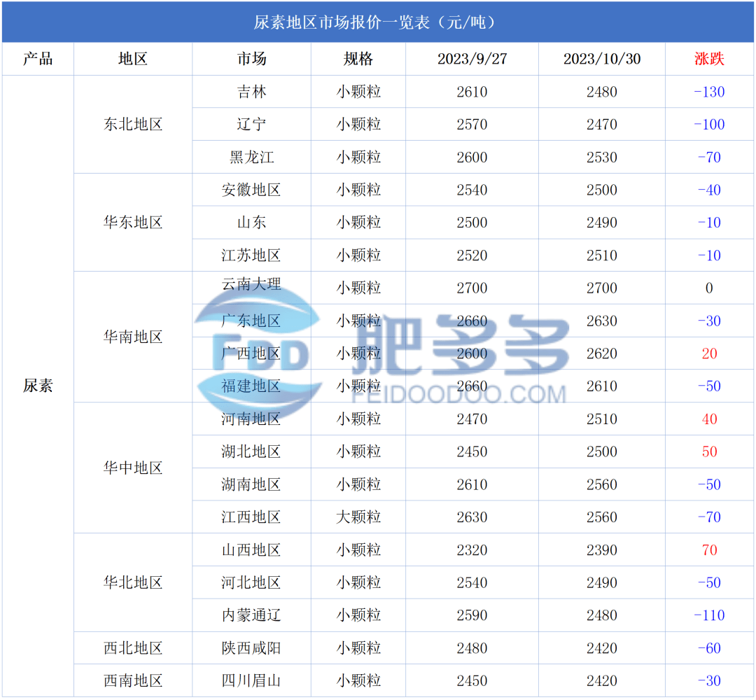The image size is (756, 700).
Task: Click the 2023/10/30 column header
Action: tap(602, 59)
